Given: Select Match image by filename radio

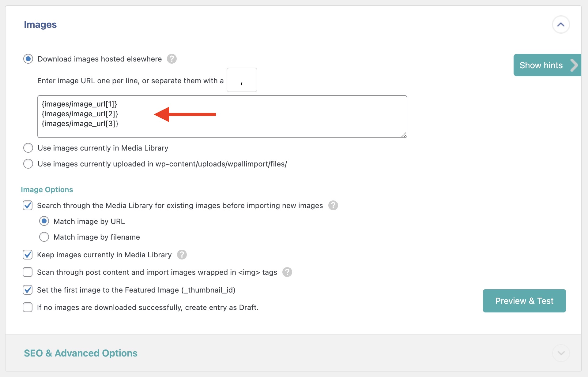Looking at the screenshot, I should point(44,237).
